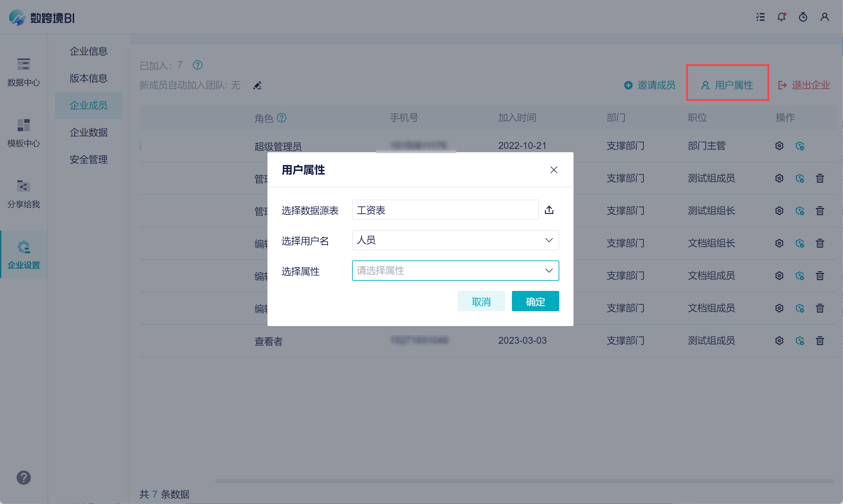Click the edit pencil next to auto-join team

(257, 85)
